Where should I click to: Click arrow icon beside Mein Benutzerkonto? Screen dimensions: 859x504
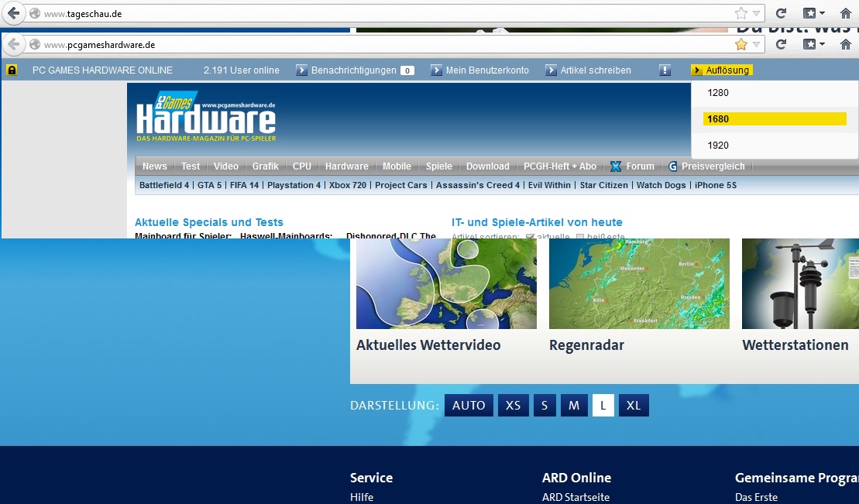pyautogui.click(x=436, y=70)
